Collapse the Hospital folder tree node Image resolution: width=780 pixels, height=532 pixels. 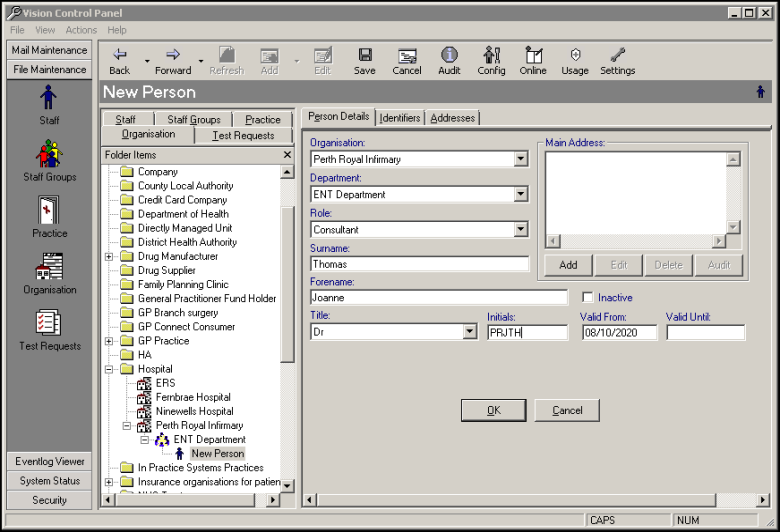109,369
